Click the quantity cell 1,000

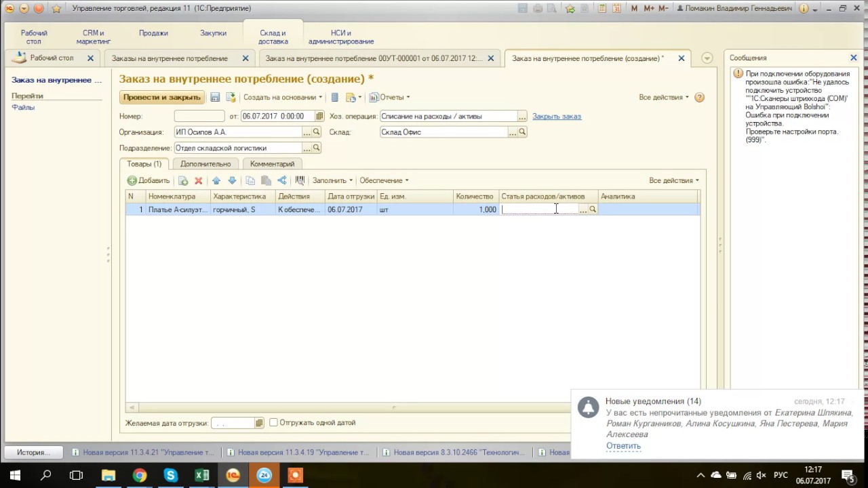pos(477,209)
